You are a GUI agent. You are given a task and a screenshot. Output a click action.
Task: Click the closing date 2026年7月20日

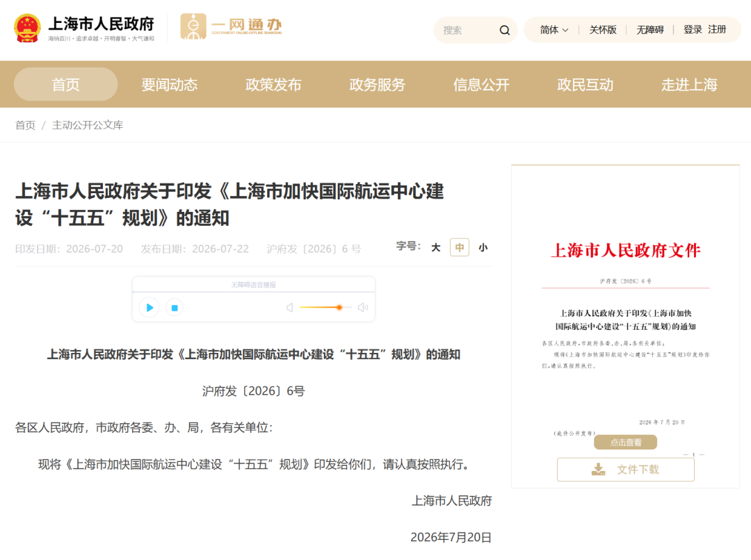(451, 538)
